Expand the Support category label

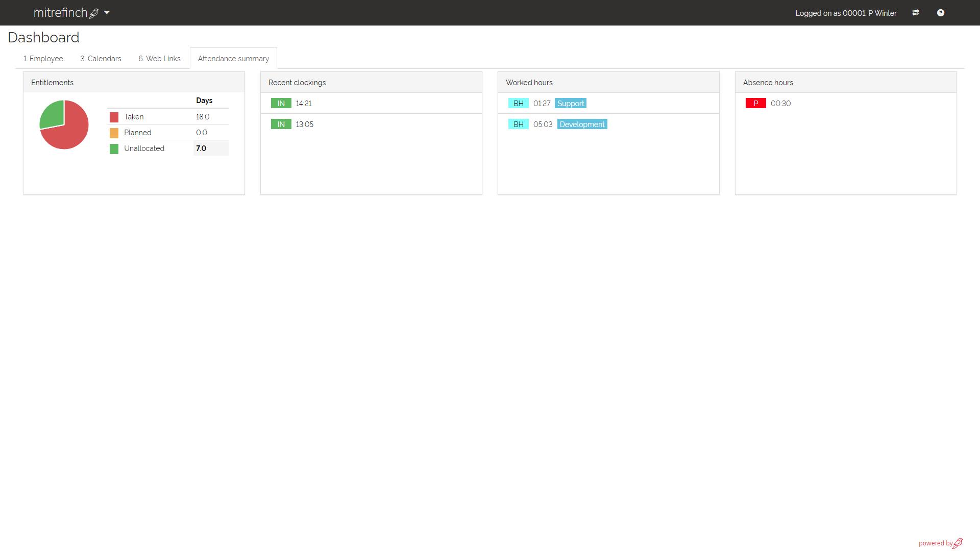[570, 103]
